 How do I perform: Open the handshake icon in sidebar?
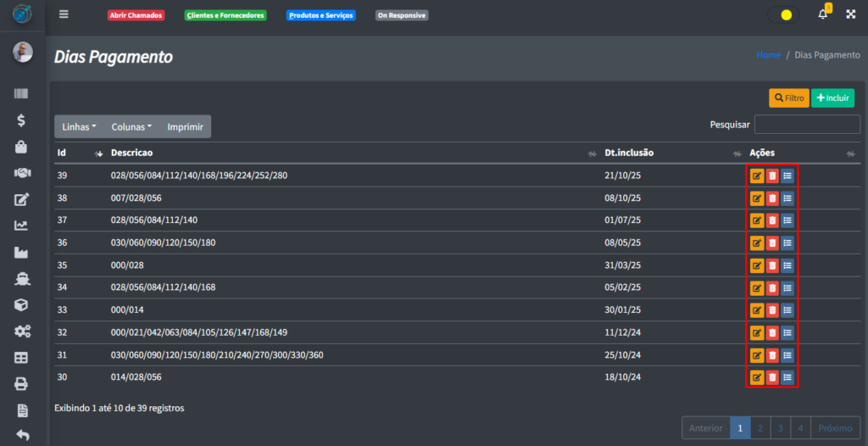[22, 173]
